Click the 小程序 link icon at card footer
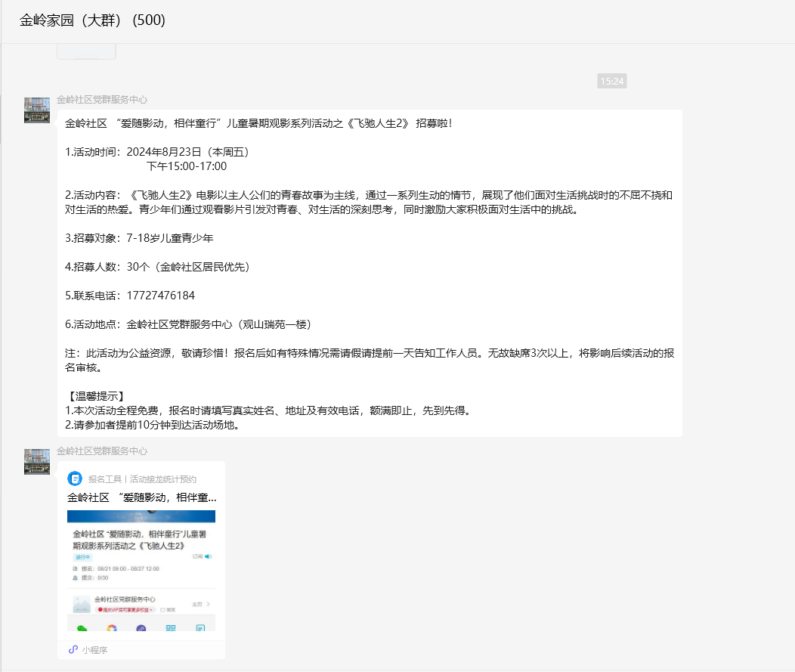Image resolution: width=795 pixels, height=672 pixels. 73,649
